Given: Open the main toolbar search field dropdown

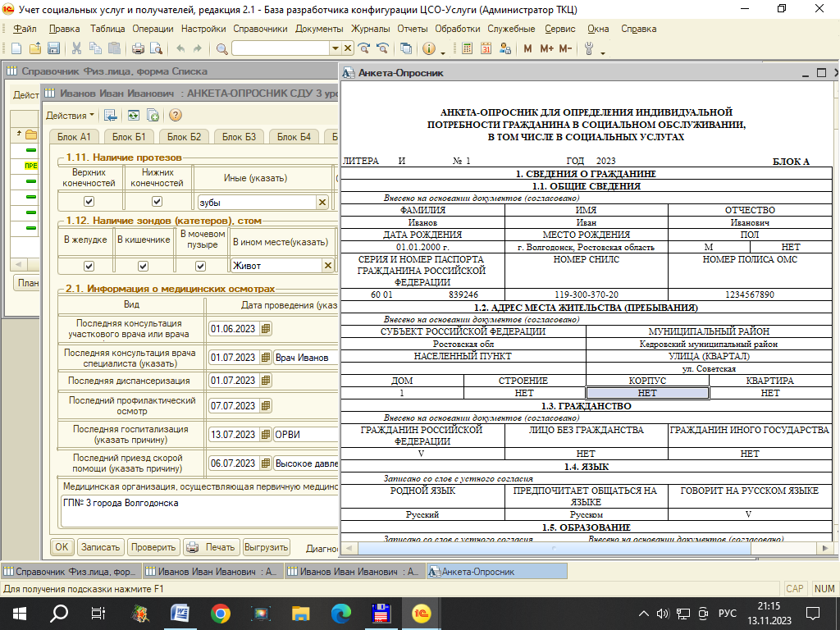Looking at the screenshot, I should point(336,49).
